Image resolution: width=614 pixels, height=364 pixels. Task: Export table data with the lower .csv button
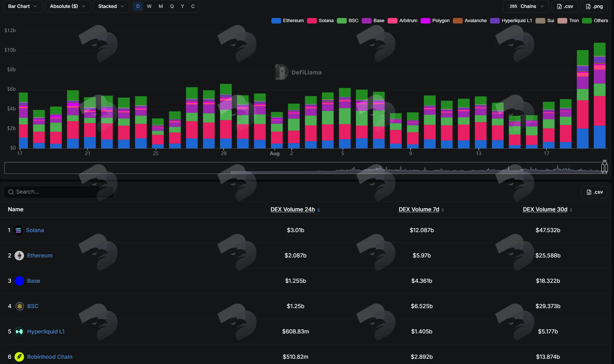594,192
